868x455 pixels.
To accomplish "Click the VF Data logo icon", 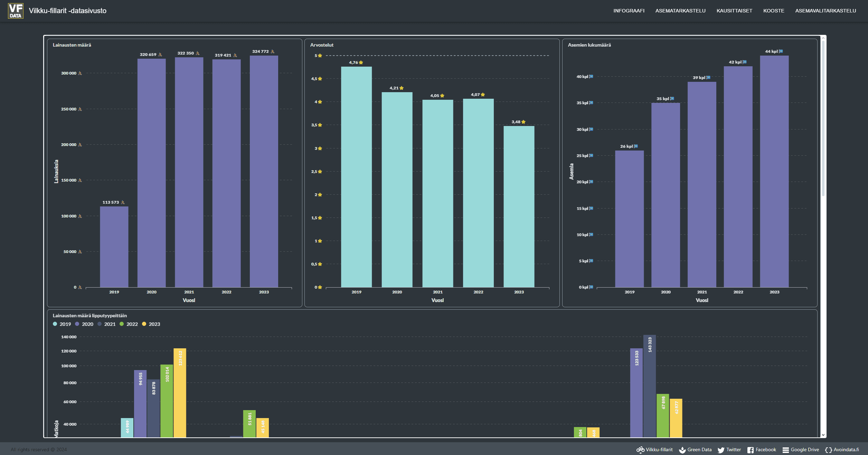I will 16,11.
